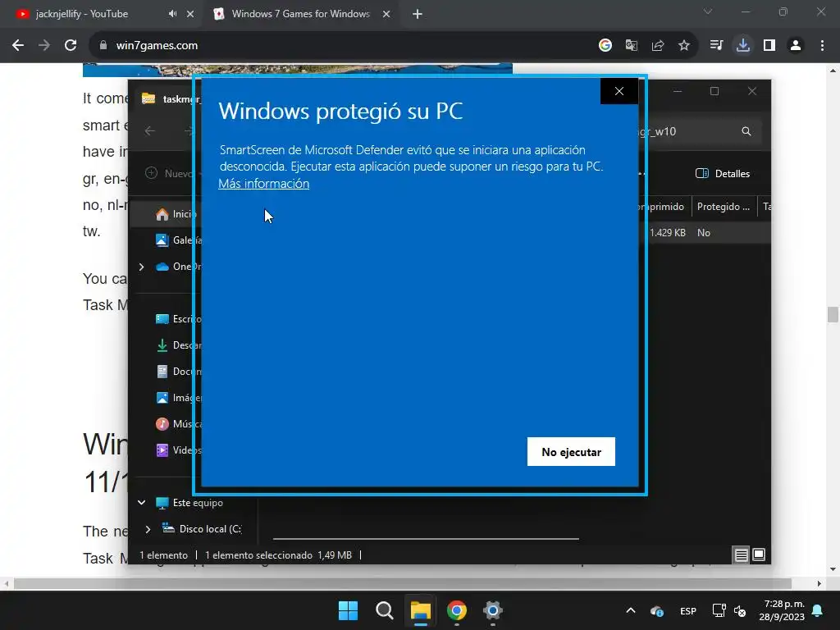Open Chrome tab search chevron
The height and width of the screenshot is (630, 840).
[708, 11]
